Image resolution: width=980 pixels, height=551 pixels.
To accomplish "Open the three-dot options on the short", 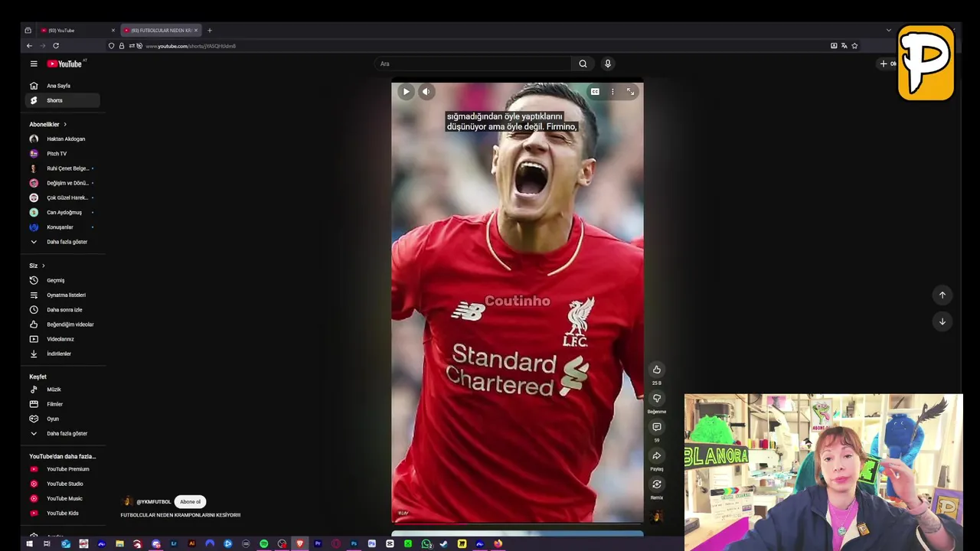I will coord(612,92).
